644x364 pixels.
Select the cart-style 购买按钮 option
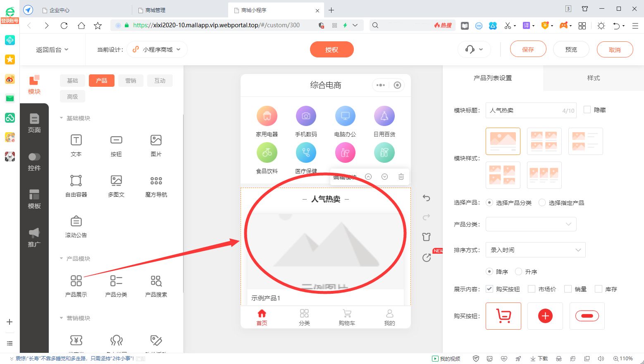[x=503, y=316]
